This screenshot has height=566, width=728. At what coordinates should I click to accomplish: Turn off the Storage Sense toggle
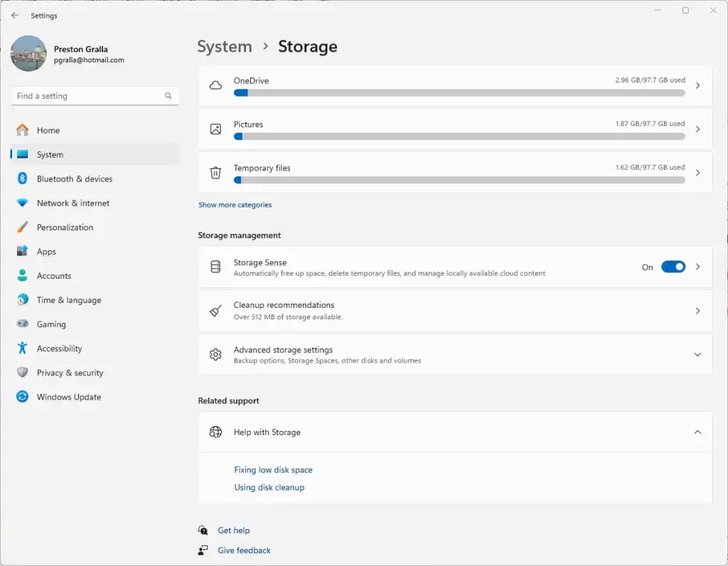pyautogui.click(x=673, y=267)
